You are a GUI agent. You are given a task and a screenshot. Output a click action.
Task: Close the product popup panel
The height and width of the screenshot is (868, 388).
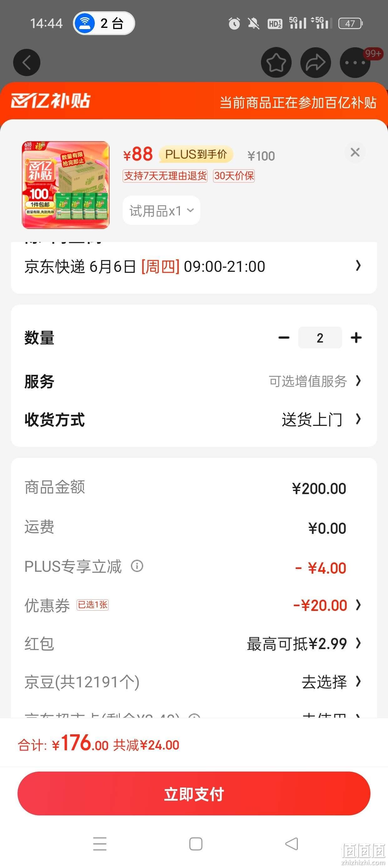355,152
